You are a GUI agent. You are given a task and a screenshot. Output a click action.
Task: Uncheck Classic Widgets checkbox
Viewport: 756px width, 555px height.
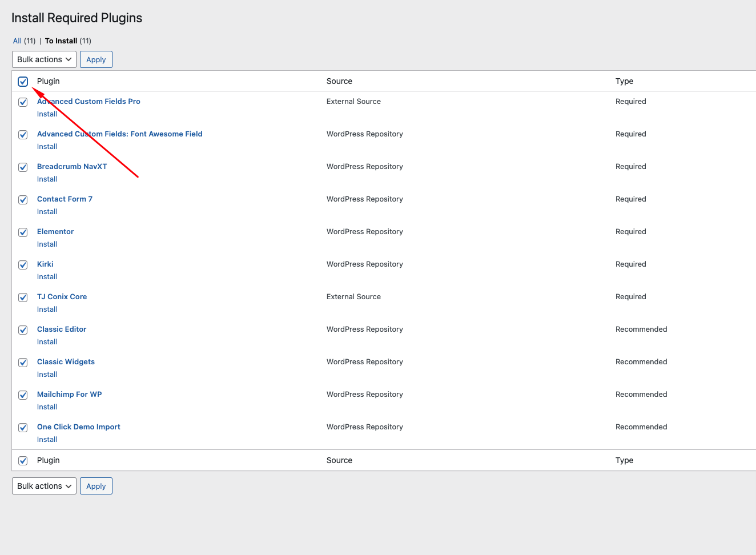tap(23, 363)
